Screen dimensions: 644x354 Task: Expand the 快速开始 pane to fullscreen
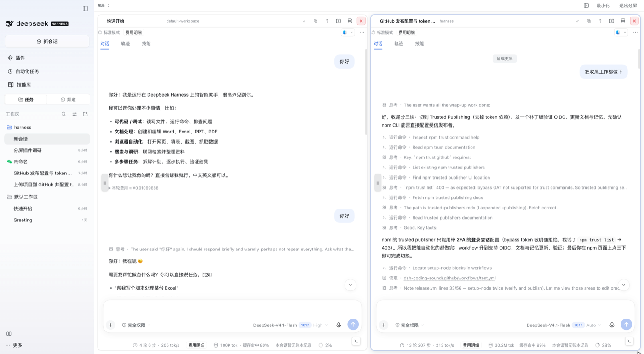click(304, 21)
